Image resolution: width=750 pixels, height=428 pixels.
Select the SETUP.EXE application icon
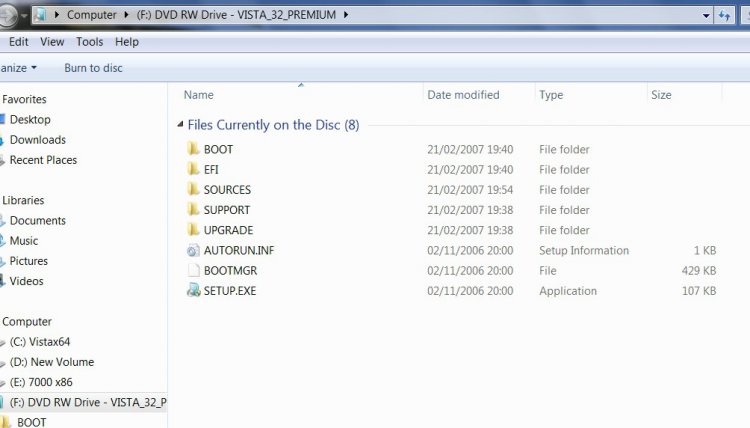(193, 290)
